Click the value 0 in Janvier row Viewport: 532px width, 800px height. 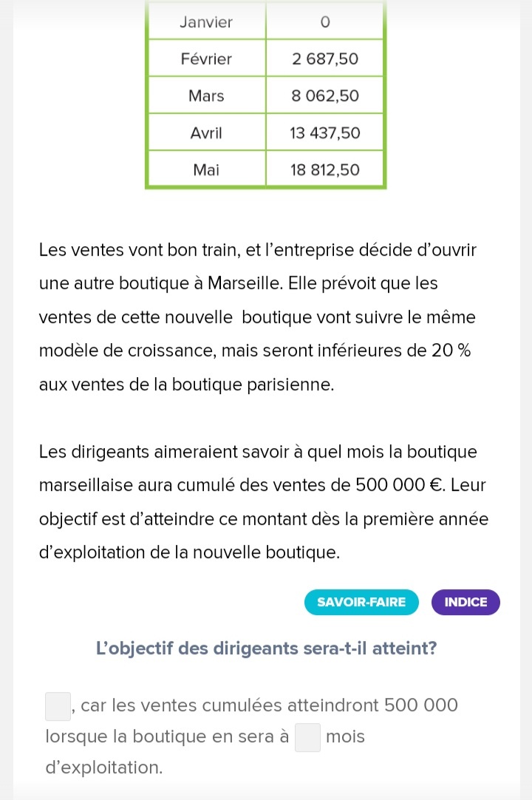point(324,22)
